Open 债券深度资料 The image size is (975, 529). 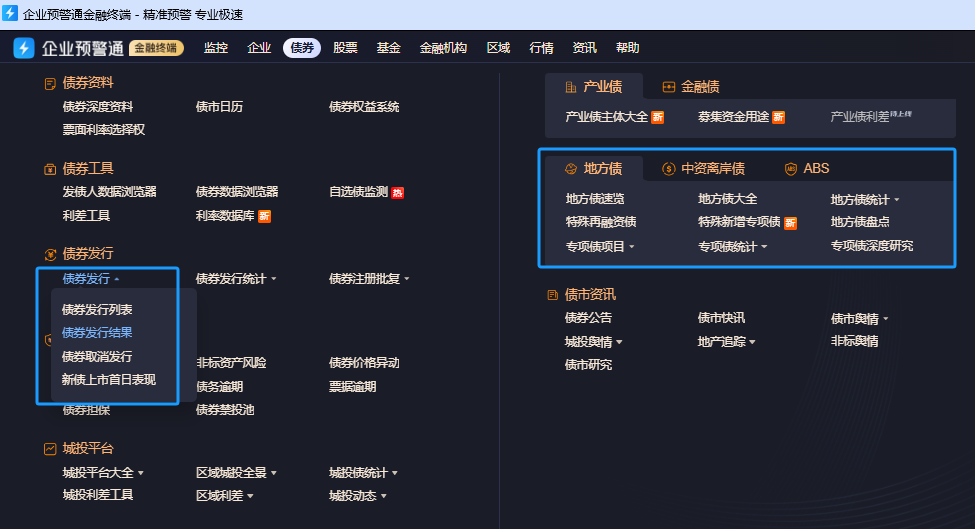pos(98,107)
